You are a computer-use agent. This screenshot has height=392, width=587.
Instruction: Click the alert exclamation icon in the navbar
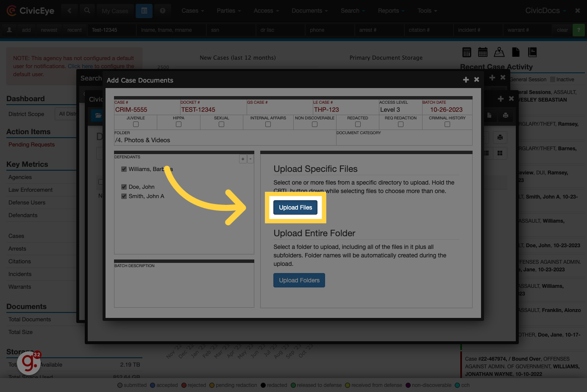[x=162, y=11]
